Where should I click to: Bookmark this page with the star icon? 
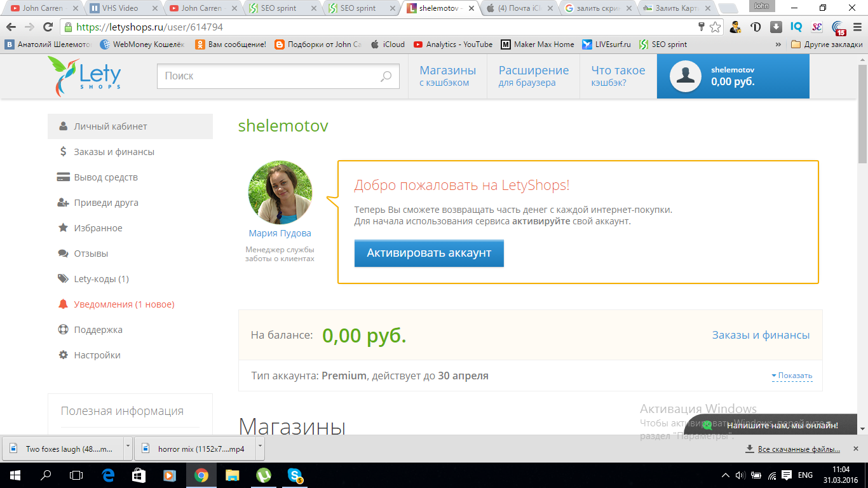[715, 27]
